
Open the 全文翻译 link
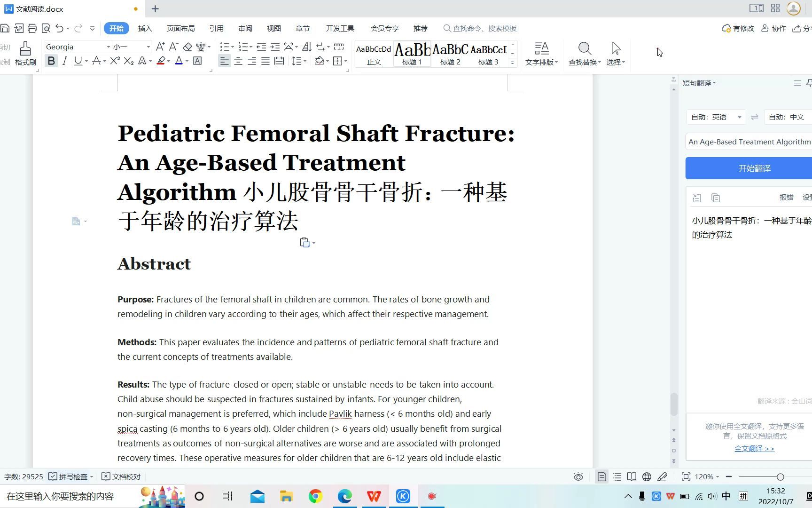[x=754, y=448]
